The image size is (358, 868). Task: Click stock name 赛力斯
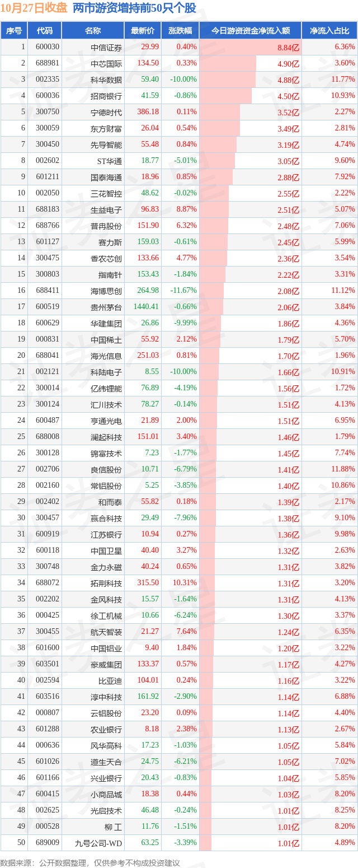coord(110,242)
